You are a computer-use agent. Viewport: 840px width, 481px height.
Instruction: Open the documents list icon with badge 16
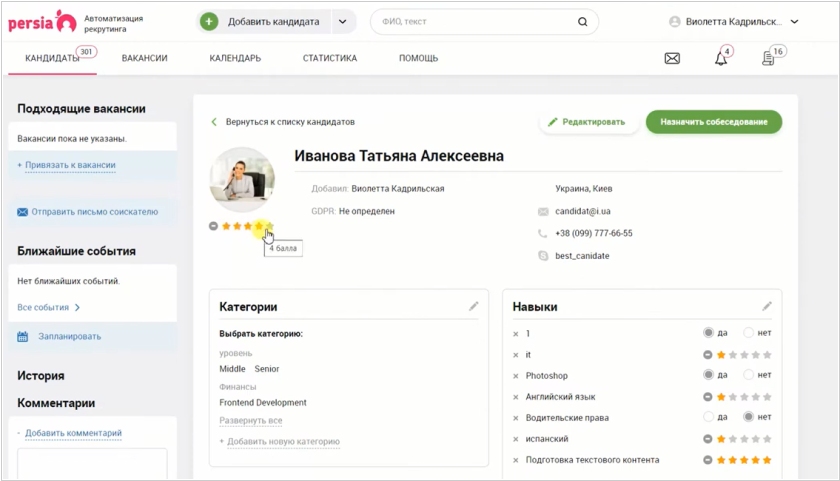coord(768,58)
